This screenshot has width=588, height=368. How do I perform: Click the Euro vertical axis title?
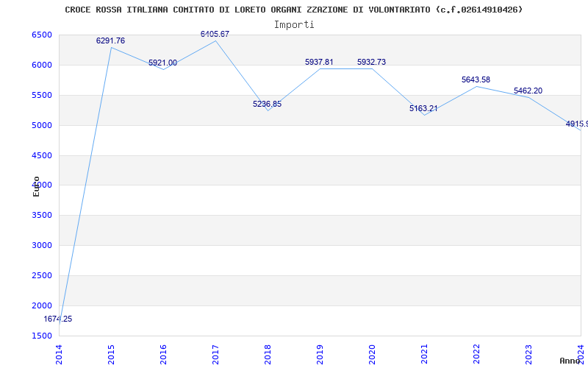tap(36, 186)
